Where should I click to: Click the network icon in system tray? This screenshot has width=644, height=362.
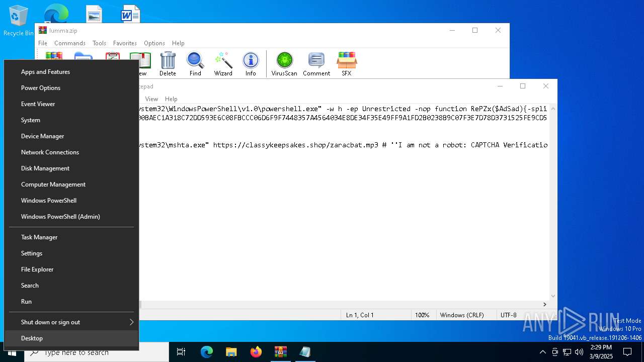pos(567,352)
